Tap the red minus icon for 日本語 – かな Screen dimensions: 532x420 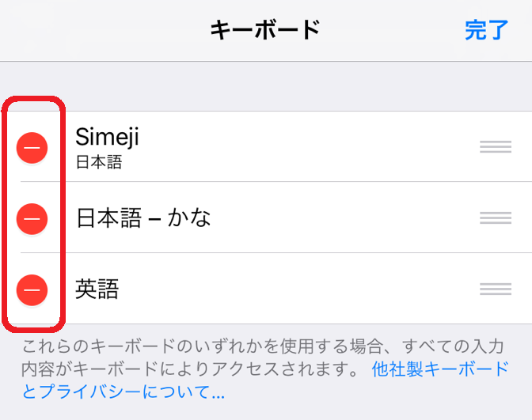click(x=32, y=218)
